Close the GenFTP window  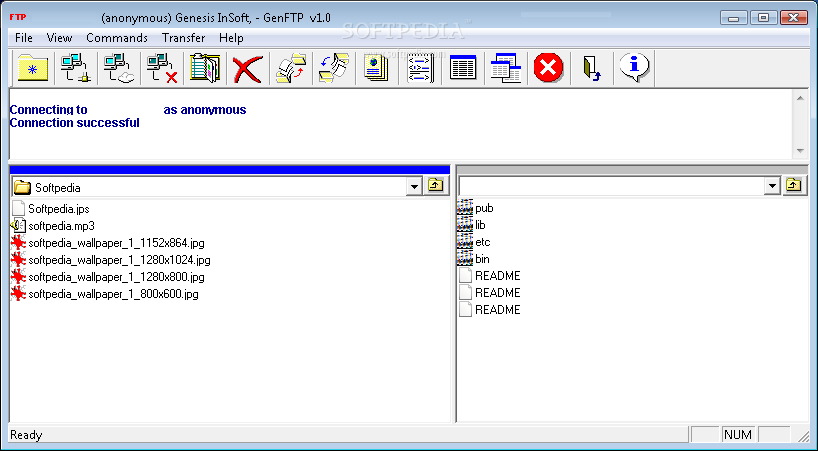point(793,18)
